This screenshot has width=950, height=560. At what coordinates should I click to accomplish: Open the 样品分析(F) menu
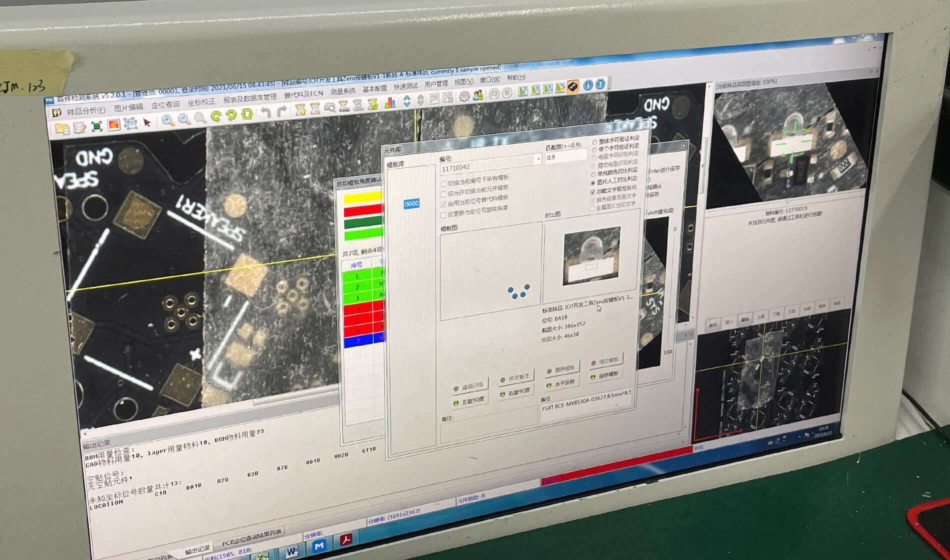coord(86,110)
